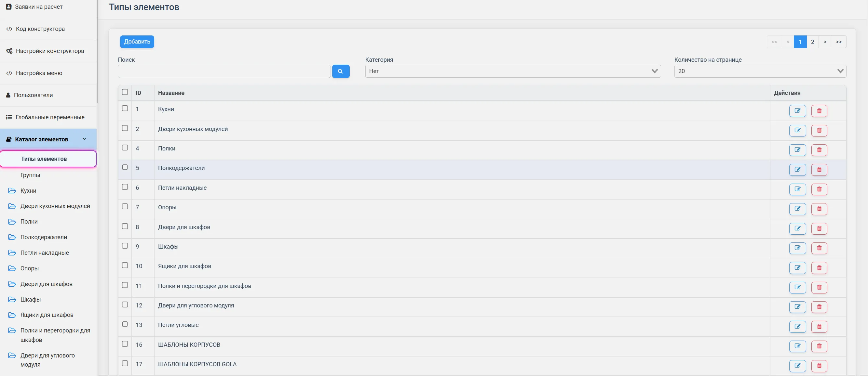Screen dimensions: 868x376
Task: Collapse the Каталог элементов sidebar section
Action: [48, 139]
